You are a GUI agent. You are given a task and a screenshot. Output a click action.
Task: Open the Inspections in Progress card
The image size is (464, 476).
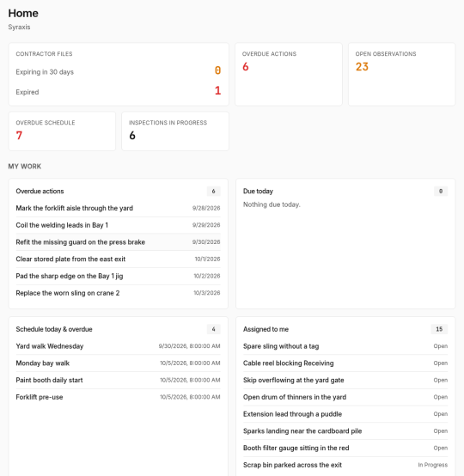pyautogui.click(x=175, y=131)
